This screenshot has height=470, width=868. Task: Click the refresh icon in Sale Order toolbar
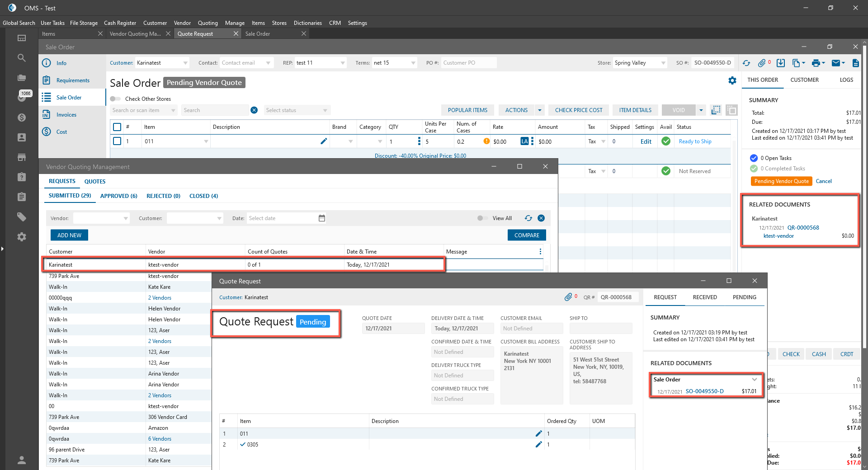point(746,63)
